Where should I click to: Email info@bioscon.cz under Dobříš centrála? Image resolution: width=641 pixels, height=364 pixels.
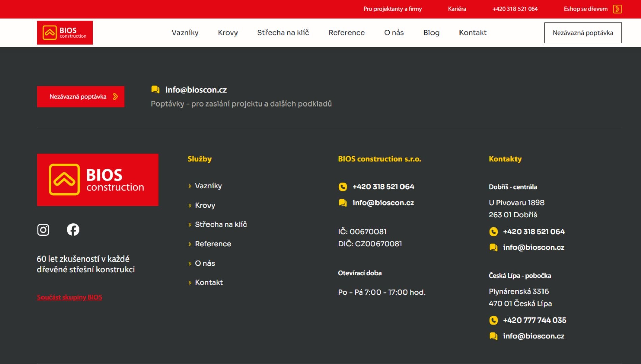pyautogui.click(x=534, y=247)
